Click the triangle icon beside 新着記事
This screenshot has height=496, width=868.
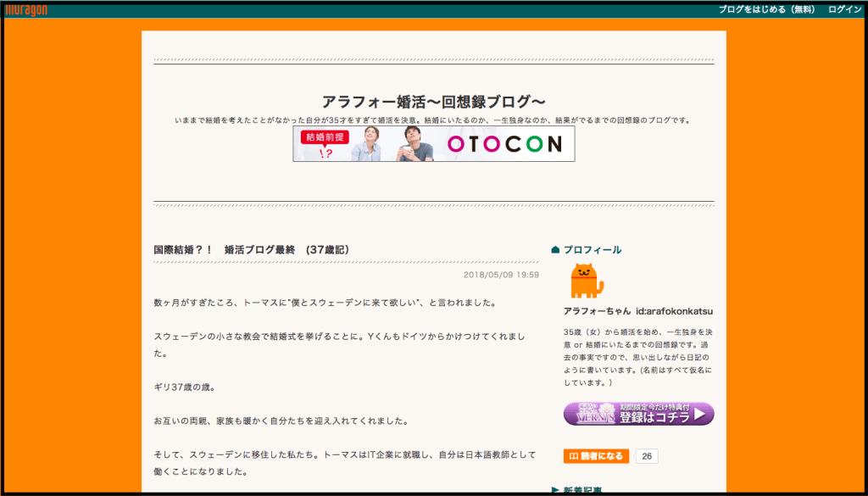tap(555, 490)
